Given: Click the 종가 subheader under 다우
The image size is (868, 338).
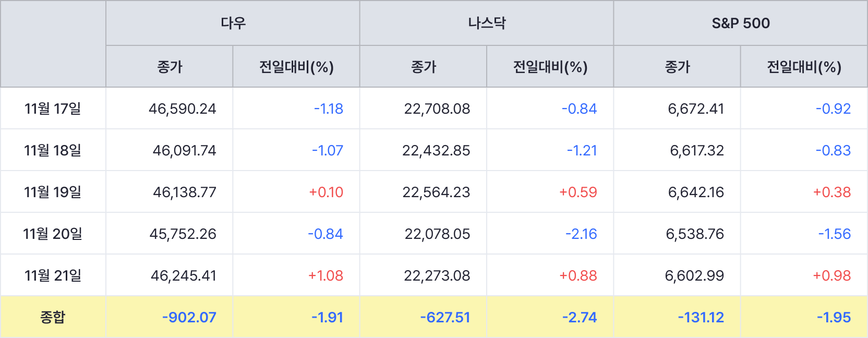Looking at the screenshot, I should pos(170,67).
